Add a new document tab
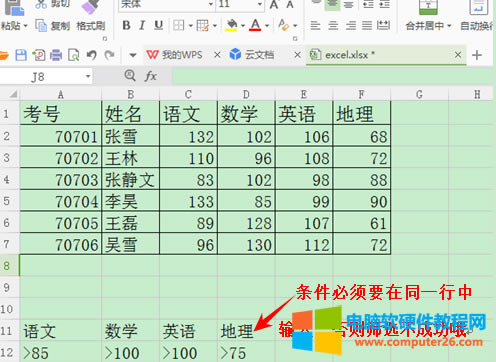 [x=477, y=55]
